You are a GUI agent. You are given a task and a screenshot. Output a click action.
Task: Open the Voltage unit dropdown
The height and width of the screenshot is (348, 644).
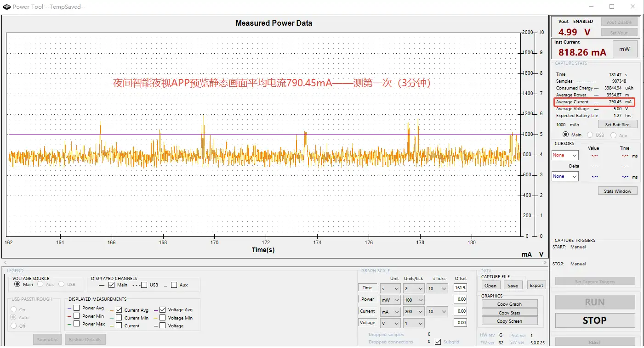coord(390,323)
